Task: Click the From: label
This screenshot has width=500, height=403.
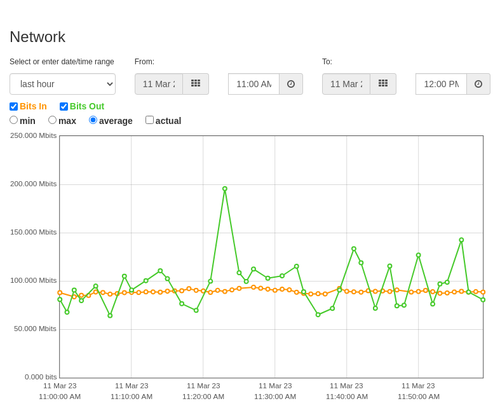Action: (x=144, y=62)
